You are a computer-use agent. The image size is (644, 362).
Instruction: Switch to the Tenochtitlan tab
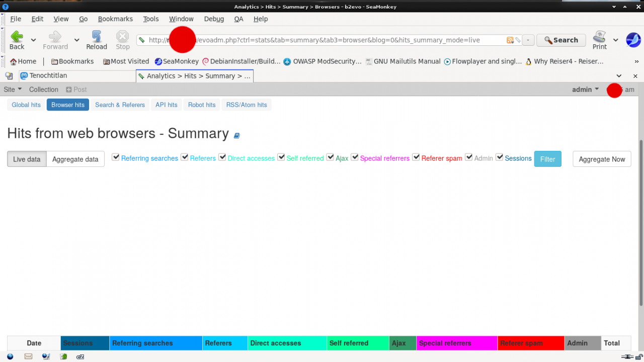coord(77,76)
